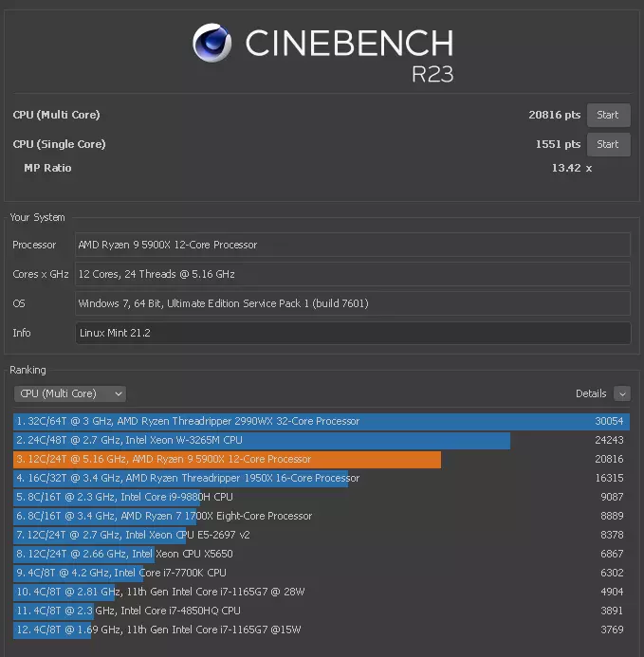644x657 pixels.
Task: Click the OS field showing Windows 7
Action: (353, 303)
